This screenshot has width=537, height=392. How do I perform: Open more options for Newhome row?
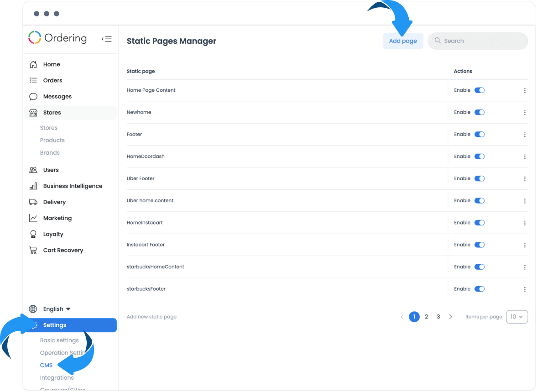(x=525, y=113)
